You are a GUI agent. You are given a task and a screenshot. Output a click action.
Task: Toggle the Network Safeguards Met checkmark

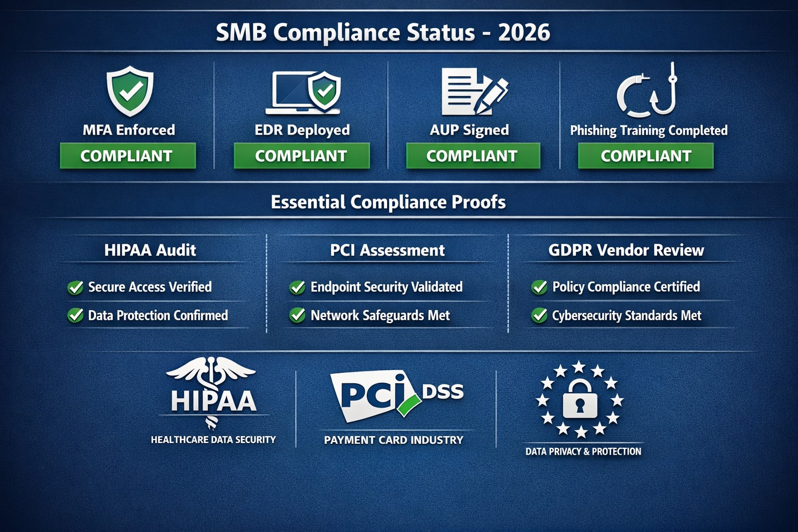click(x=297, y=315)
